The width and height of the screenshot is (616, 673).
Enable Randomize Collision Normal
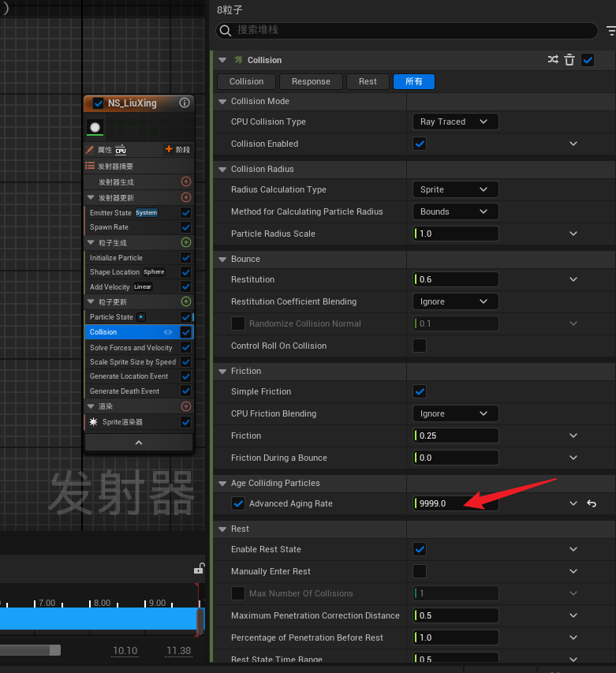click(x=238, y=323)
